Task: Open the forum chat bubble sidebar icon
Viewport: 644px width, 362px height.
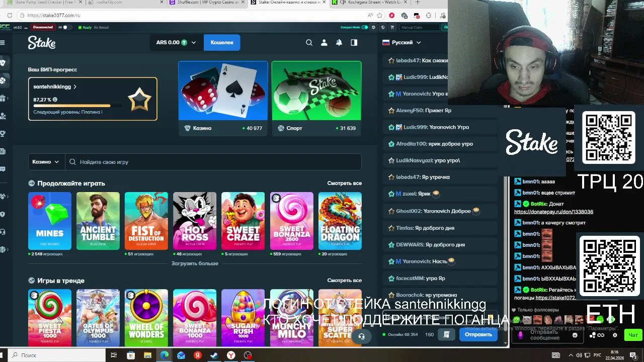Action: point(3,169)
